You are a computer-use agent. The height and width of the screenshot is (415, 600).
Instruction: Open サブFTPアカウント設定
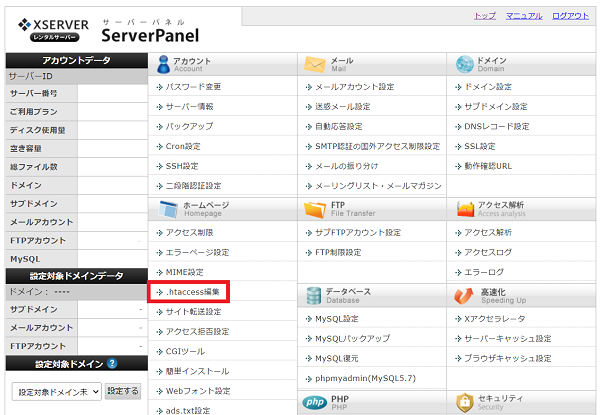[358, 233]
